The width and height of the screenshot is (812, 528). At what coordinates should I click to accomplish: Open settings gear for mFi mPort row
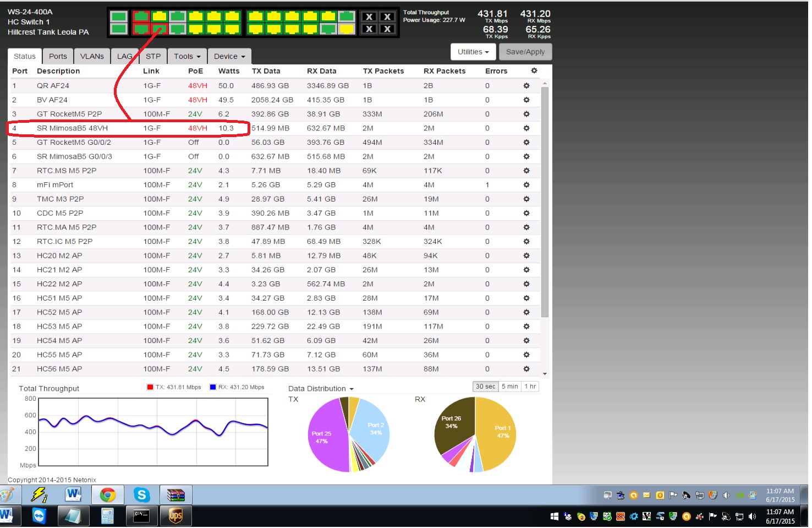526,185
